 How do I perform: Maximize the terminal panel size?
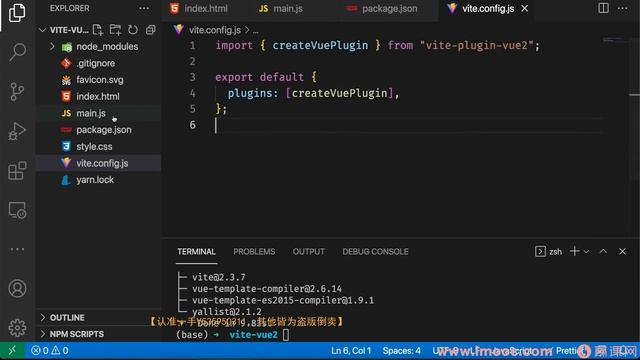click(603, 251)
